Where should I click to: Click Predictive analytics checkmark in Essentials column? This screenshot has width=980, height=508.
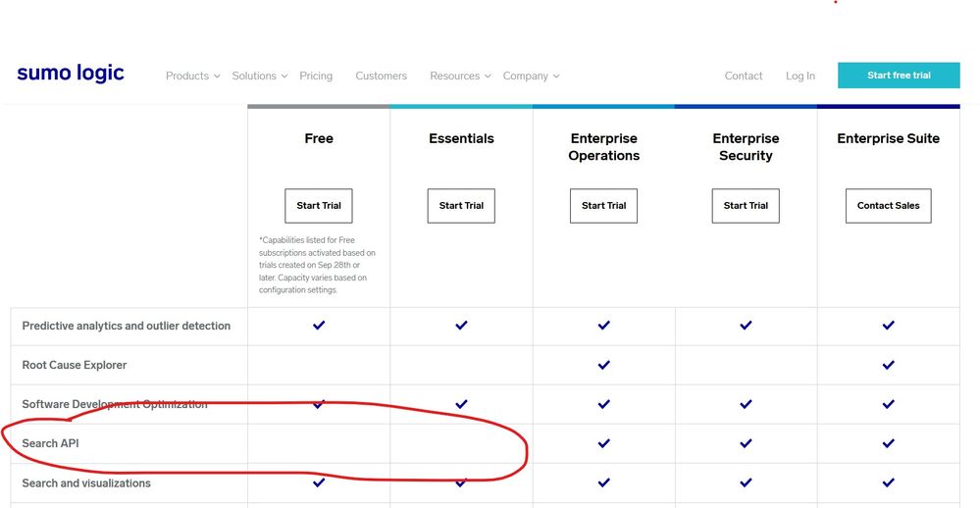[461, 325]
